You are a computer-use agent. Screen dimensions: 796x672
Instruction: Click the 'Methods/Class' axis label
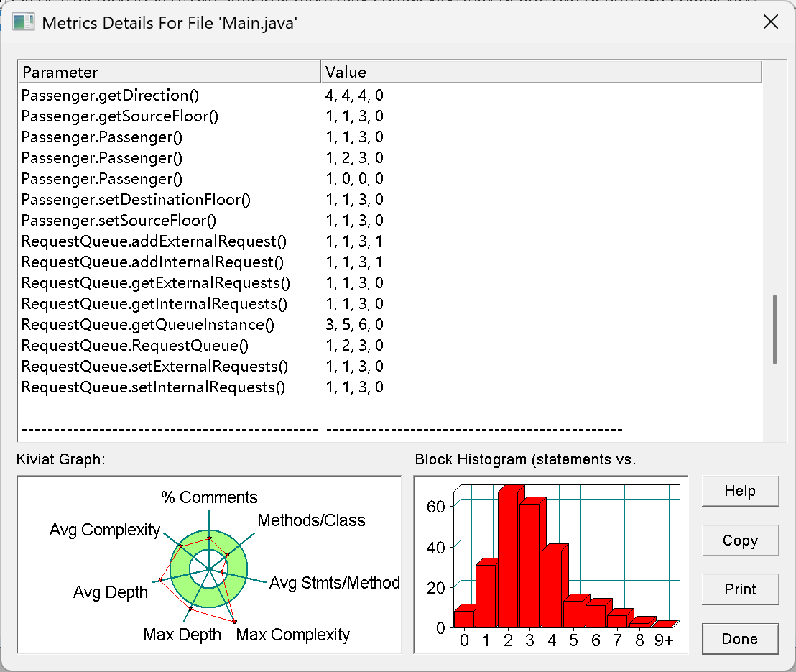pyautogui.click(x=311, y=520)
